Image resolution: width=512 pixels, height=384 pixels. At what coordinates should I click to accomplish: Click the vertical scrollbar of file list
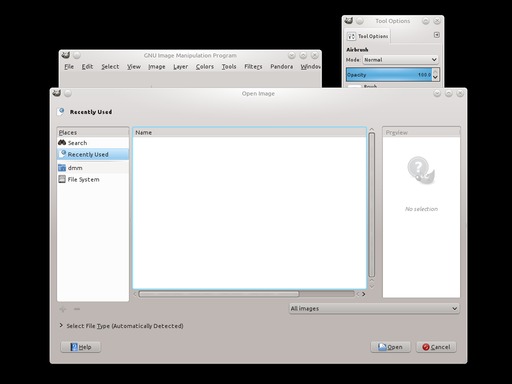[371, 204]
